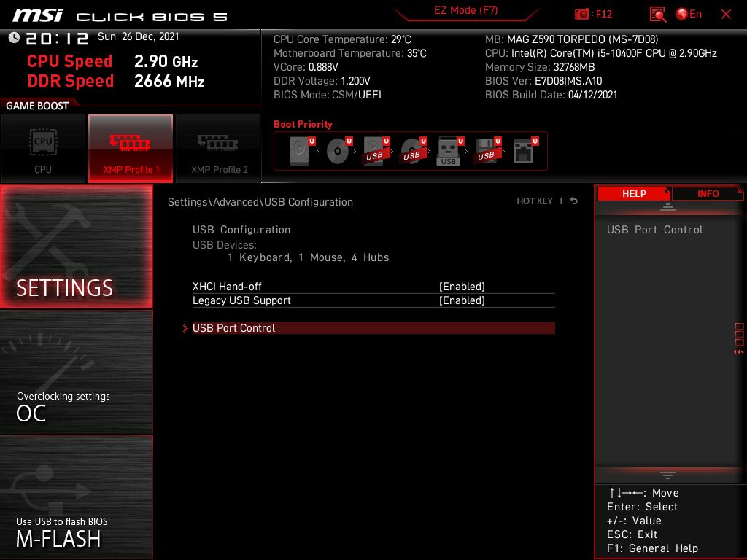Open M-FLASH to flash BIOS from USB
Image resolution: width=747 pixels, height=560 pixels.
[77, 497]
